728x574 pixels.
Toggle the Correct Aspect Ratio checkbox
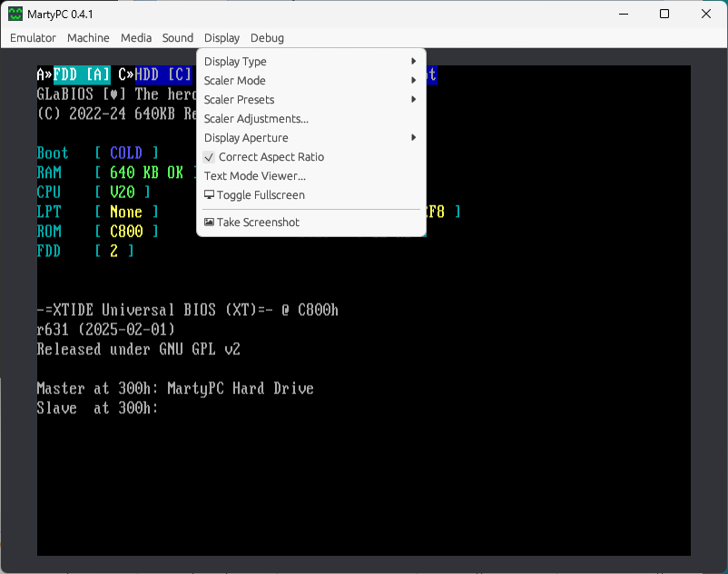tap(210, 157)
